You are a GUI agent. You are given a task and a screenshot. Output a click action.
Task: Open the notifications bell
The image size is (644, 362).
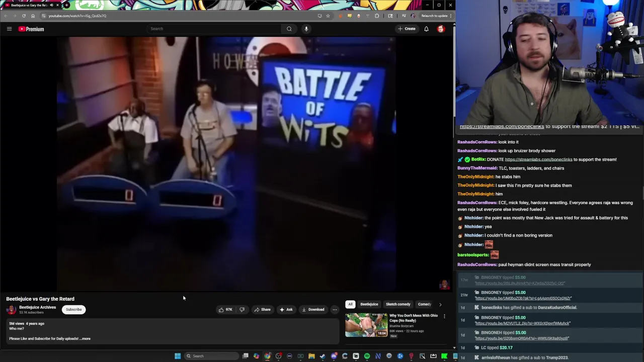(426, 29)
